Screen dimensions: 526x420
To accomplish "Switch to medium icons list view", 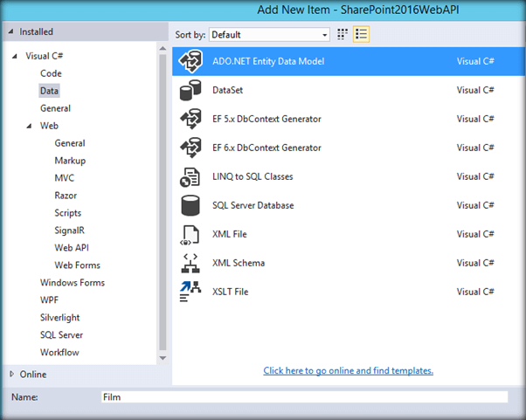I will coord(362,35).
